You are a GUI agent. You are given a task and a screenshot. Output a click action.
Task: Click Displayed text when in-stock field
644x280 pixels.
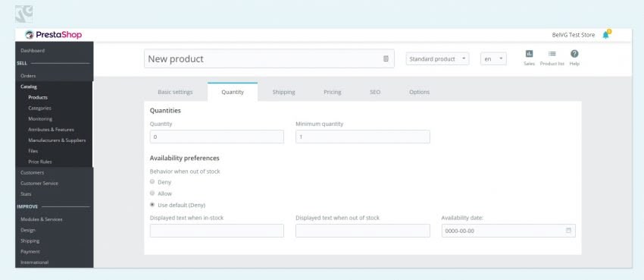(x=217, y=231)
